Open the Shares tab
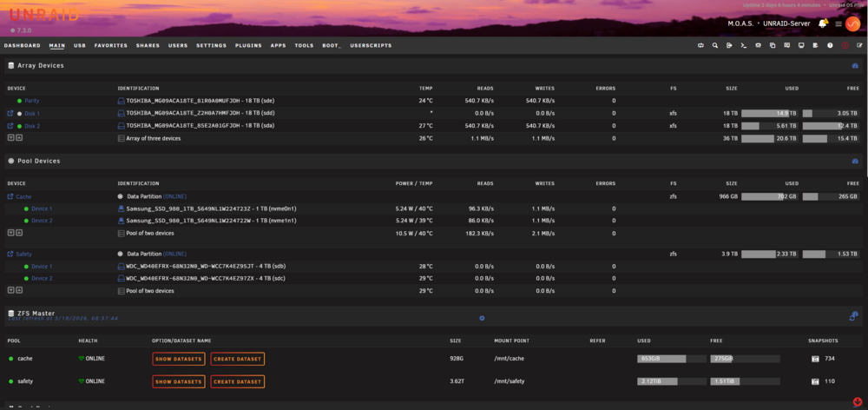The width and height of the screenshot is (868, 410). 148,45
